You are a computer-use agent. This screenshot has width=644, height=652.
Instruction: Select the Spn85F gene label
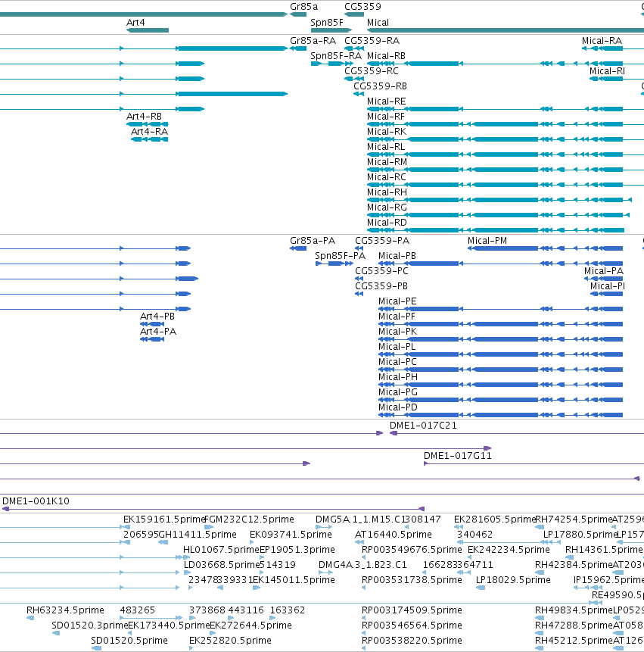pos(327,23)
